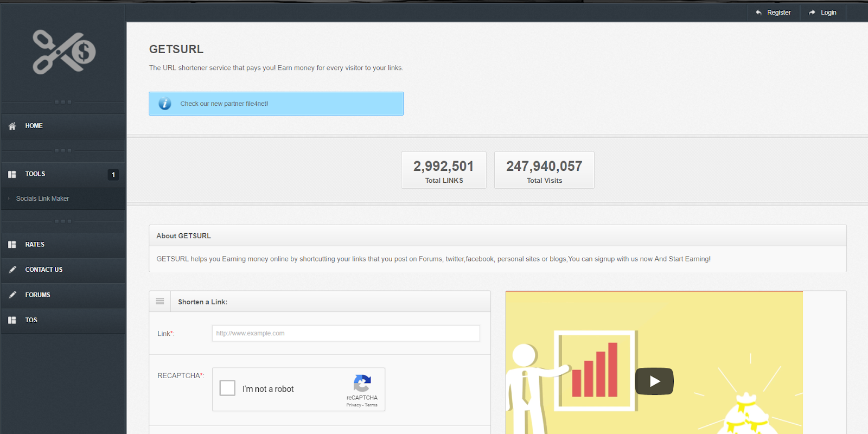Click the About GETSURL panel header
This screenshot has width=868, height=434.
tap(497, 236)
